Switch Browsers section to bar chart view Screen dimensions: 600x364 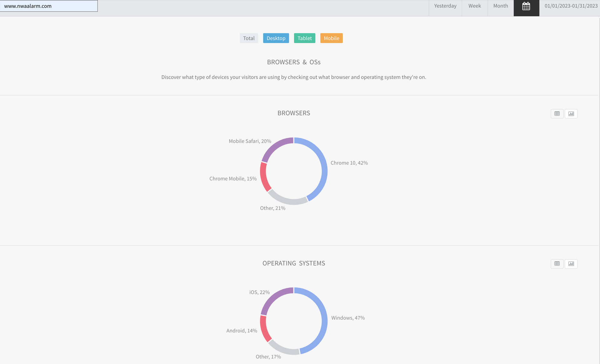[x=571, y=114]
